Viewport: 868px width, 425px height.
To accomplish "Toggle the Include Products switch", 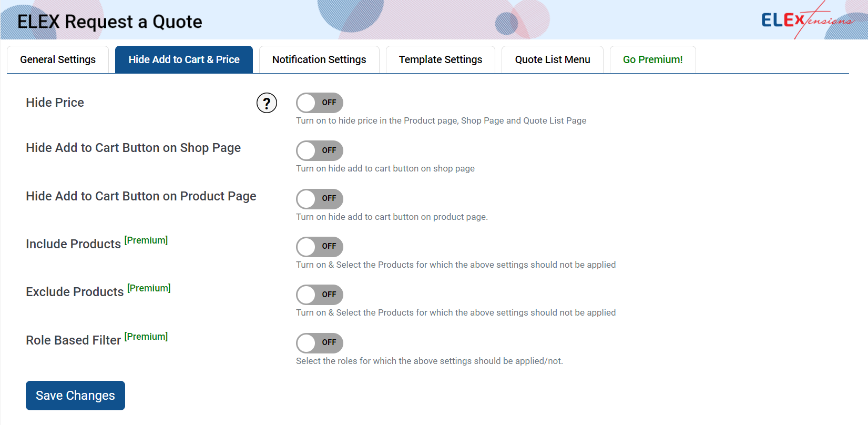I will coord(320,247).
